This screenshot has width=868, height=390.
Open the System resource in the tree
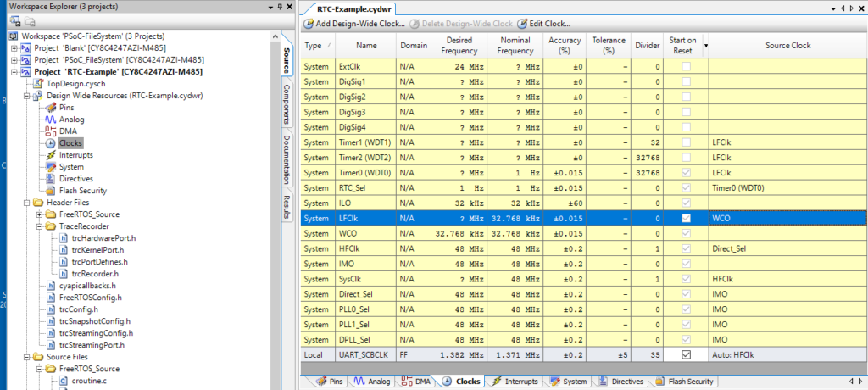[x=71, y=167]
